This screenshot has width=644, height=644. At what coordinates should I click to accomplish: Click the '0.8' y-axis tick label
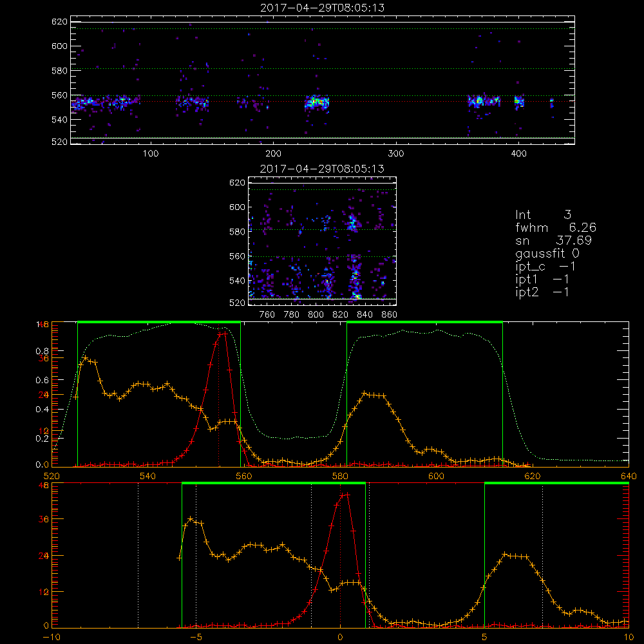[x=42, y=351]
